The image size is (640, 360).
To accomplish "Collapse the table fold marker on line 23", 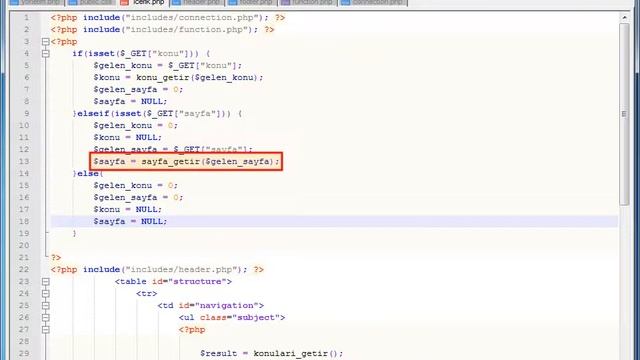I will click(x=46, y=282).
